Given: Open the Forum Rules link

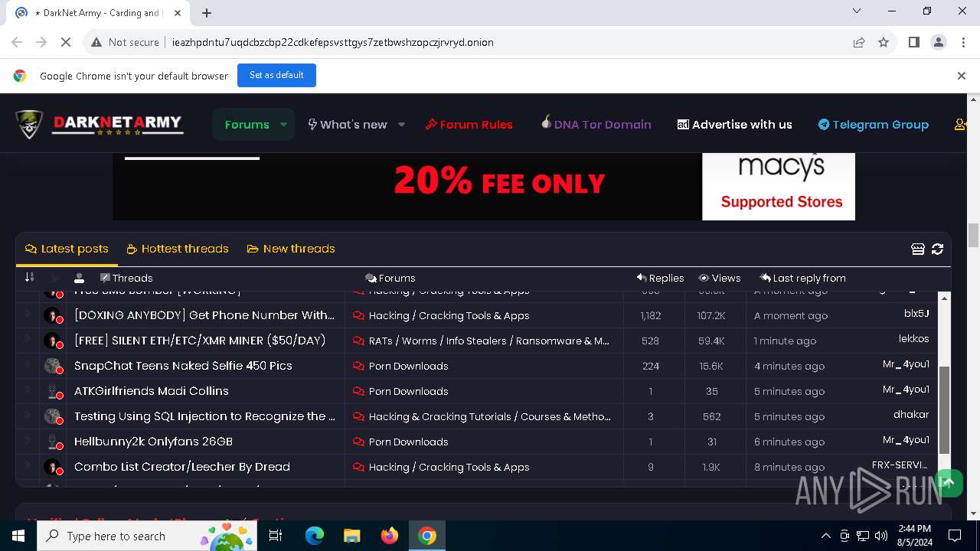Looking at the screenshot, I should tap(469, 124).
